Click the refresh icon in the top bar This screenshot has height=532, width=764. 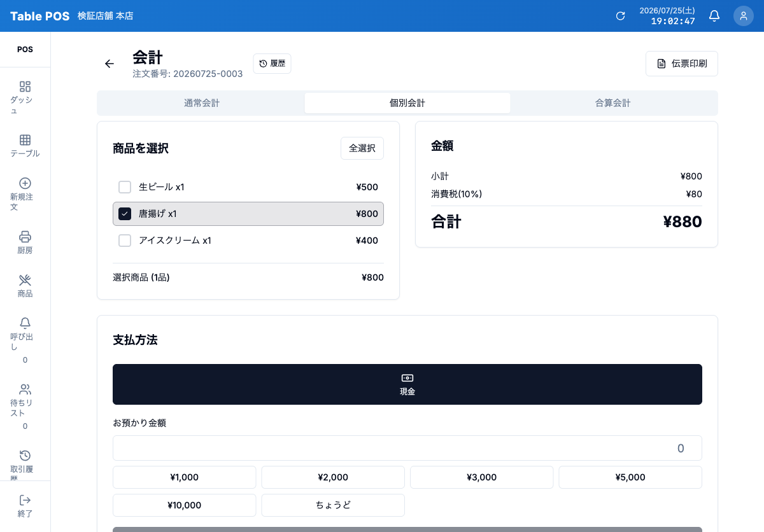click(621, 16)
